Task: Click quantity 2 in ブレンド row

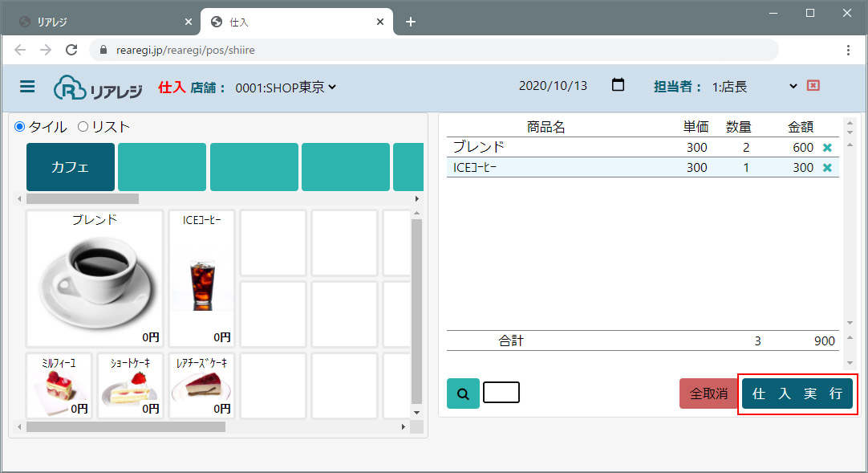Action: point(746,147)
